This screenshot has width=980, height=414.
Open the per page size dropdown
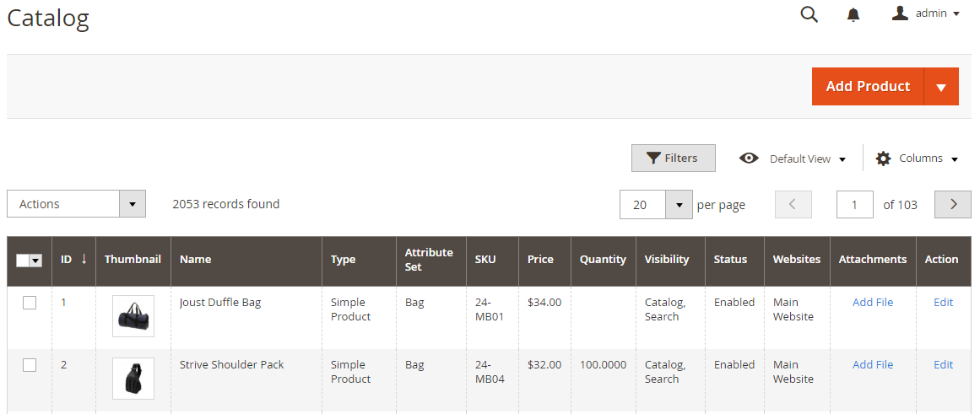(x=679, y=204)
